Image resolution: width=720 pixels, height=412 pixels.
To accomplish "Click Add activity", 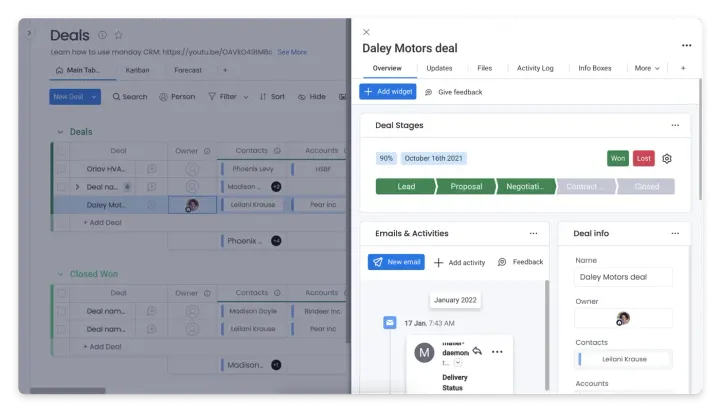I will tap(459, 262).
